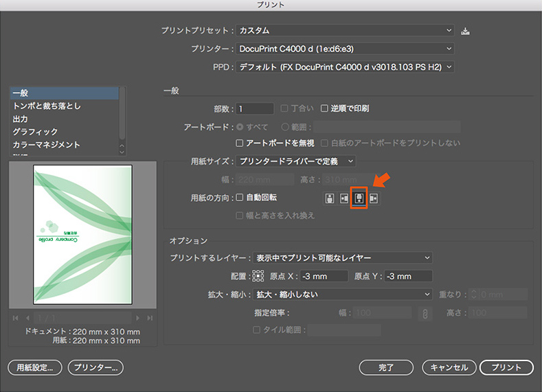Image resolution: width=542 pixels, height=392 pixels.
Task: Select グラフィック category in list
Action: 65,132
